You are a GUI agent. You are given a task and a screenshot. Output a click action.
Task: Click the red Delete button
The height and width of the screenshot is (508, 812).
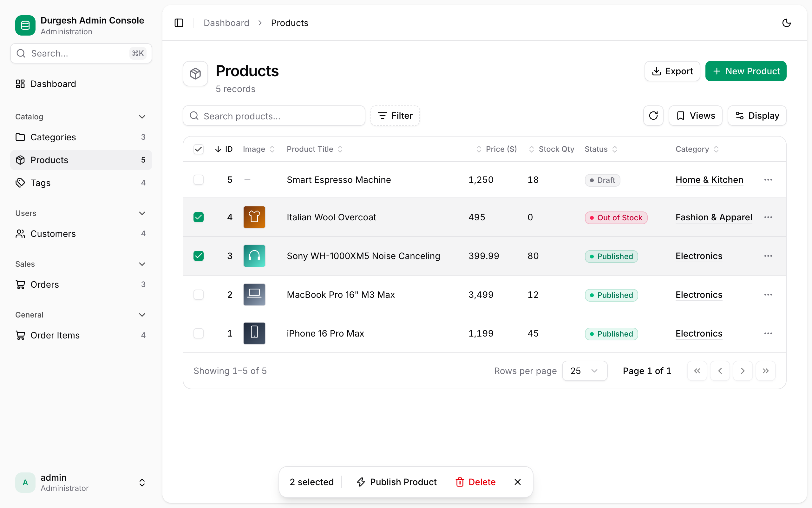(475, 482)
